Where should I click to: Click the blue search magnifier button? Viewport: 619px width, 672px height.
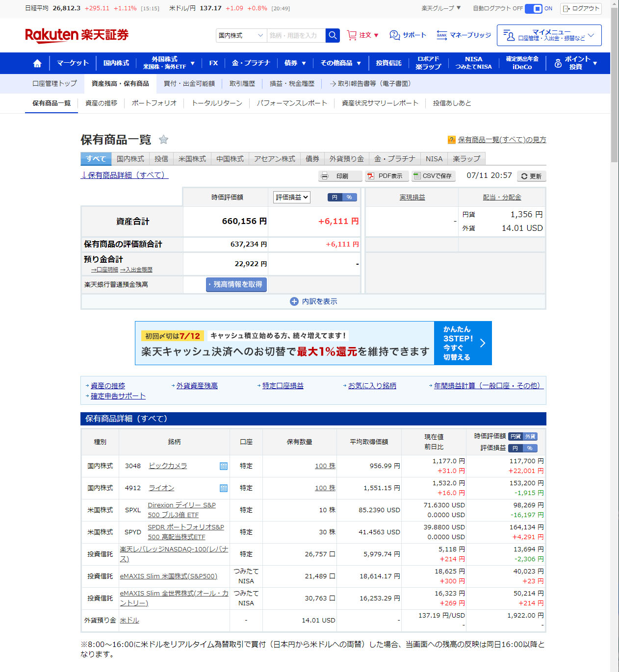click(333, 35)
